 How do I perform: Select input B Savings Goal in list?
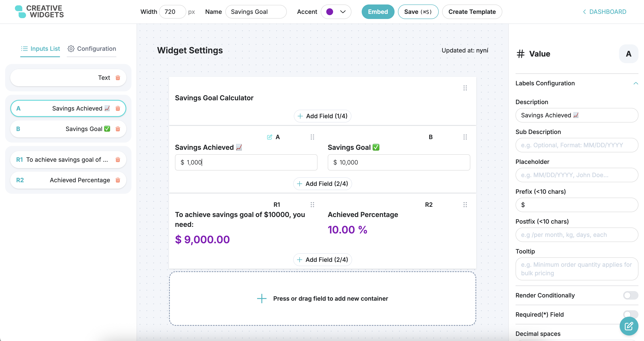pyautogui.click(x=68, y=129)
